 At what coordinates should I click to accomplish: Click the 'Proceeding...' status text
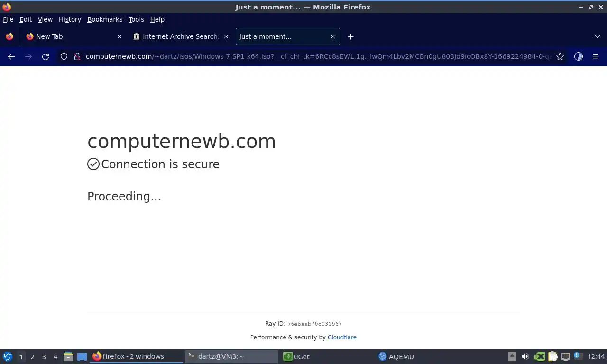(x=124, y=196)
